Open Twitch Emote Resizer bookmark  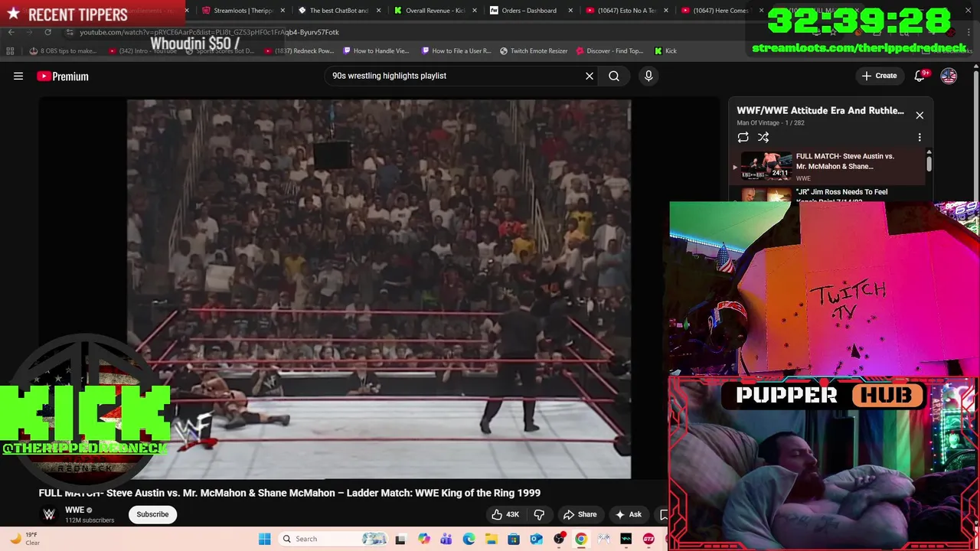point(534,51)
